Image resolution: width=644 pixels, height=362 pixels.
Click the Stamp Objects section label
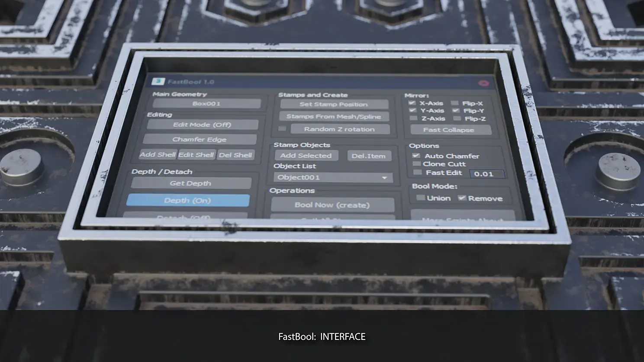(x=302, y=145)
